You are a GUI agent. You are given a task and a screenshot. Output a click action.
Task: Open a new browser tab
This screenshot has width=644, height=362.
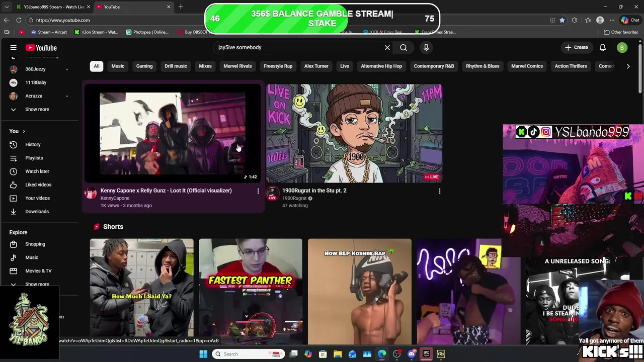coord(181,7)
